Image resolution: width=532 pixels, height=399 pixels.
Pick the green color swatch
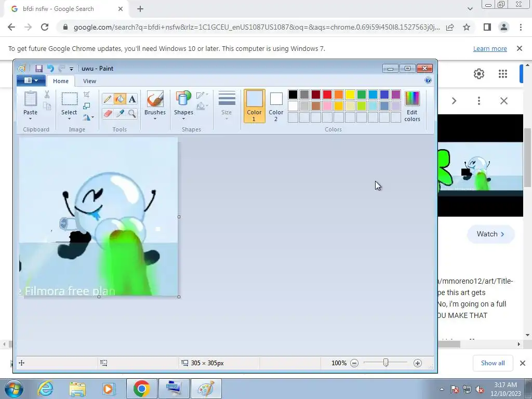(x=362, y=95)
